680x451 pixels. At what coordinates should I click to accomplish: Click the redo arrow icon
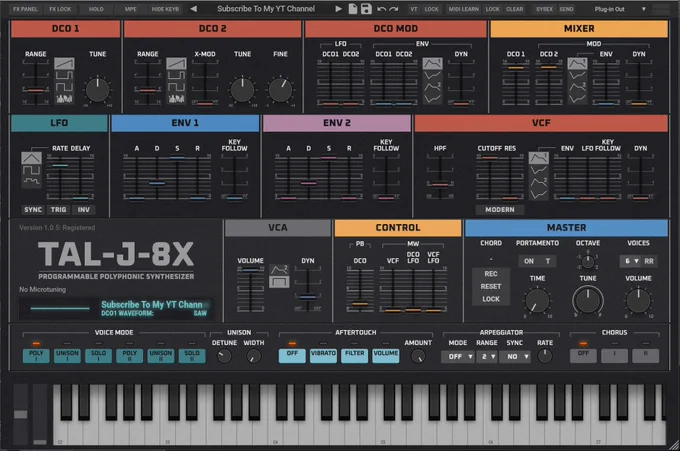pos(393,9)
